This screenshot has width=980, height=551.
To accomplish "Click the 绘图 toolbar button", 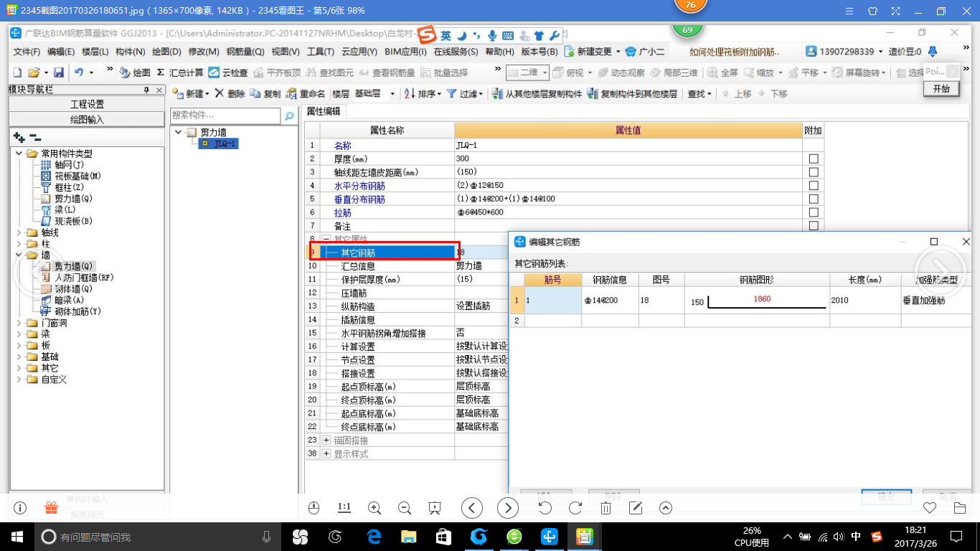I will tap(135, 72).
